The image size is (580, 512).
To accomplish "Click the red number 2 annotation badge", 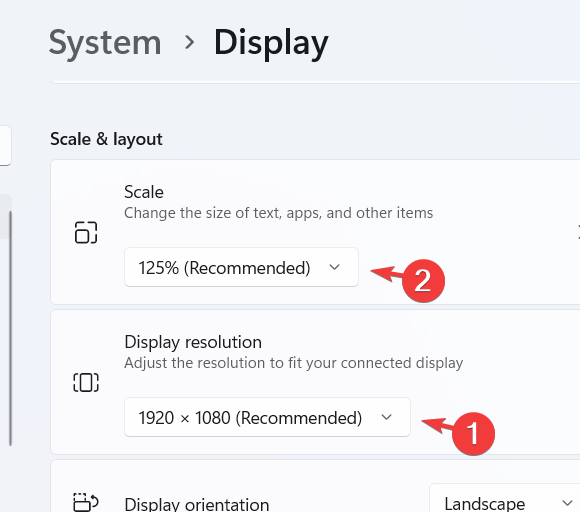I will pyautogui.click(x=423, y=280).
